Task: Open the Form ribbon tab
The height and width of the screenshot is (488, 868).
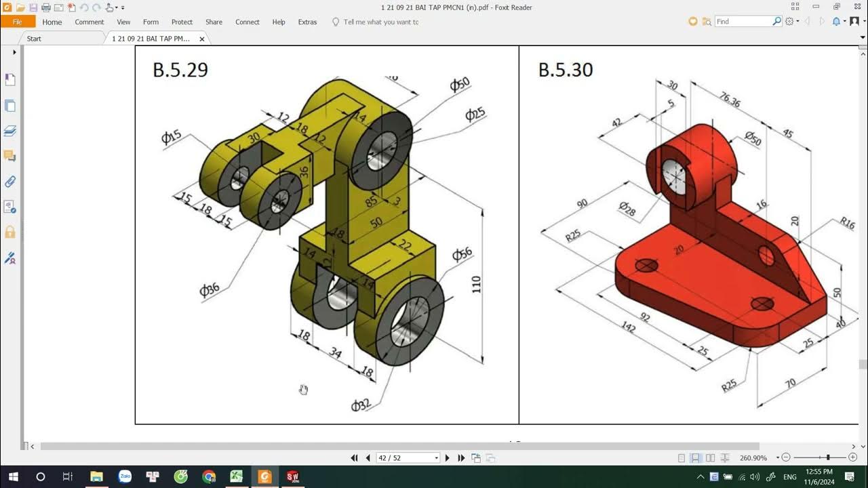Action: coord(151,22)
